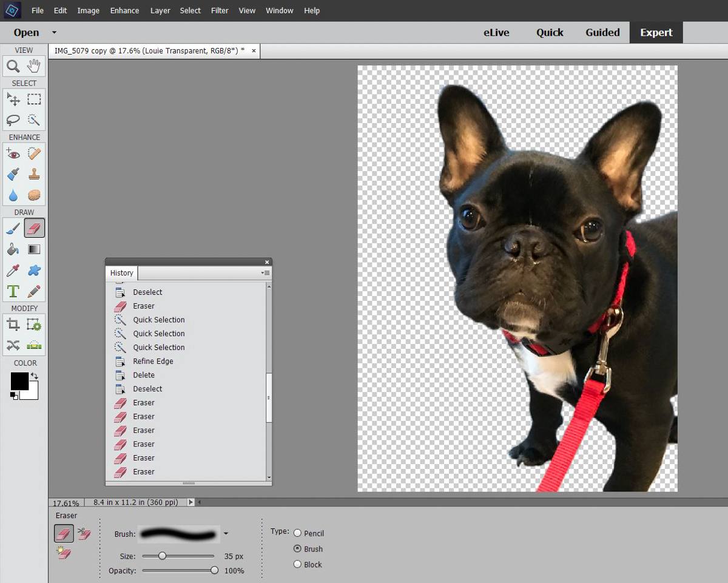Open the Filter menu
This screenshot has height=583, width=728.
tap(220, 10)
